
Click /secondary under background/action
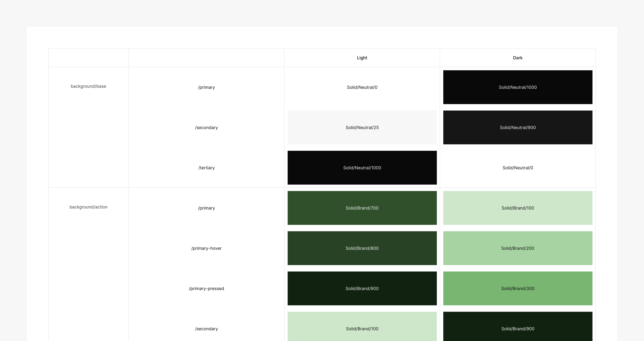tap(206, 329)
